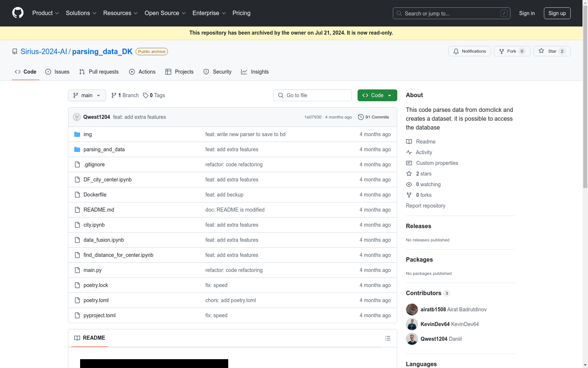The image size is (588, 368).
Task: Click the GitHub logo icon
Action: tap(18, 13)
